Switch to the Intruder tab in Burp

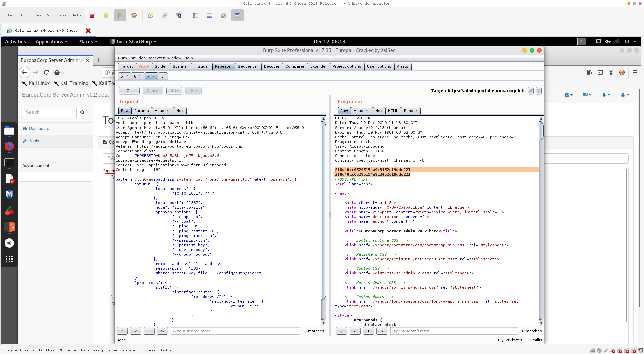pyautogui.click(x=202, y=66)
